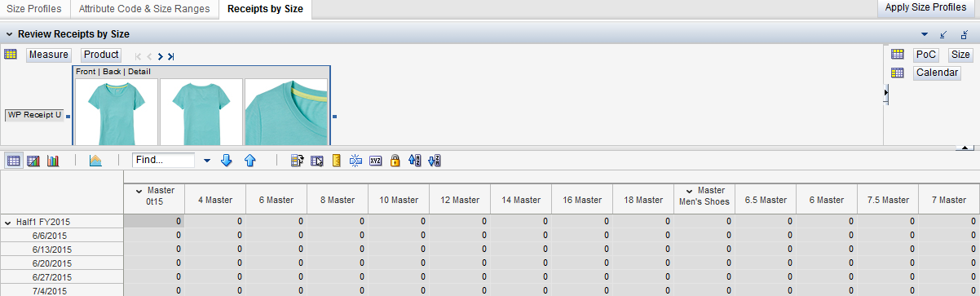Click the PoC dimension button
The height and width of the screenshot is (296, 980).
(926, 55)
